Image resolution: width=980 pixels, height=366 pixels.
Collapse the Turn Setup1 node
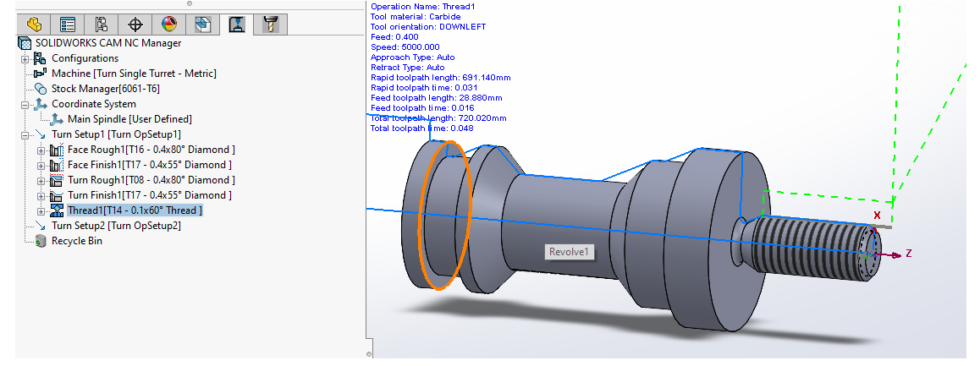[25, 135]
